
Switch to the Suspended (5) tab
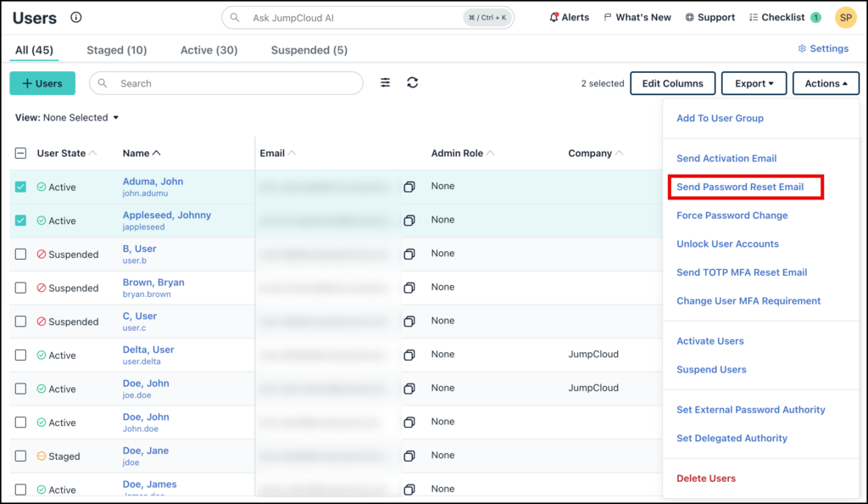(309, 49)
